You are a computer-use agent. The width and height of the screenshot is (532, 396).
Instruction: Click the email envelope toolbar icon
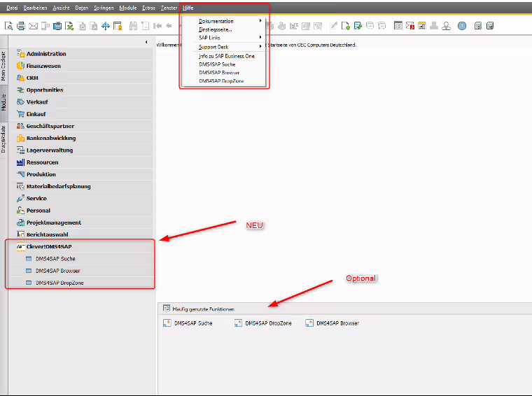coord(33,26)
